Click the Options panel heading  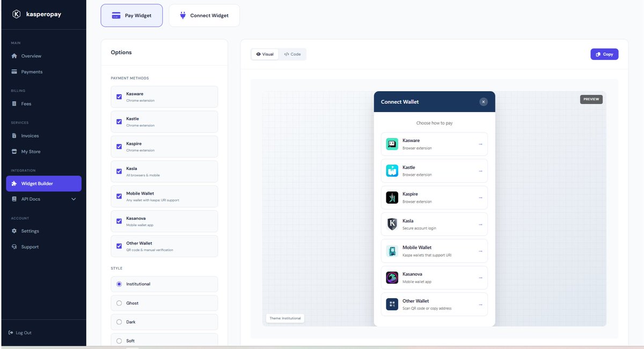[121, 53]
